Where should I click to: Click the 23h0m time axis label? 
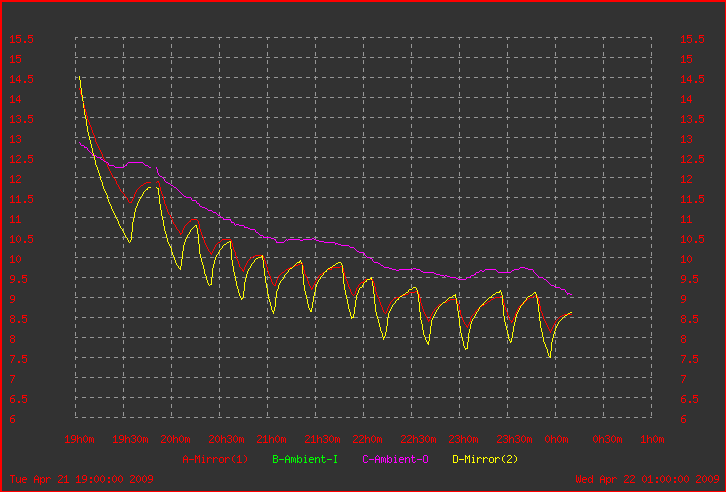pos(463,439)
